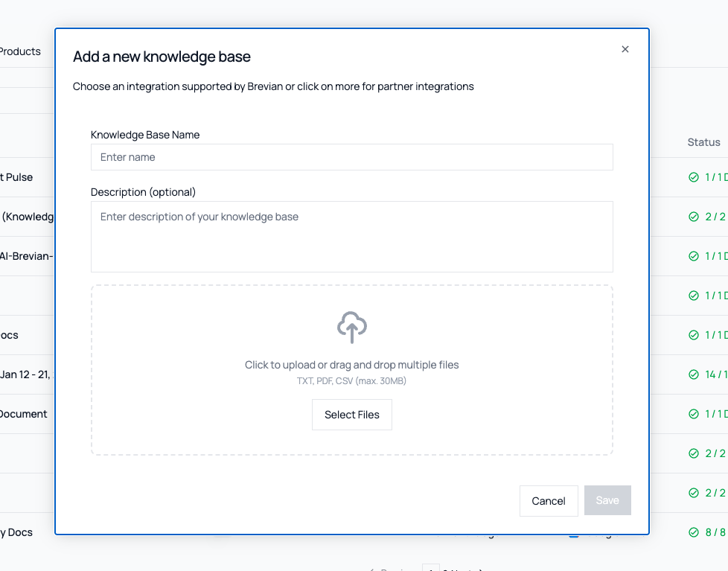Image resolution: width=728 pixels, height=571 pixels.
Task: Click the green check icon beside AI-Brevian row
Action: coord(694,256)
